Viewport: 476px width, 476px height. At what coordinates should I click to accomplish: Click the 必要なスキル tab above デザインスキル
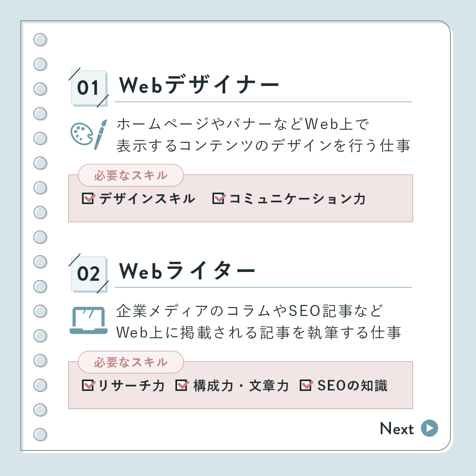[x=131, y=175]
